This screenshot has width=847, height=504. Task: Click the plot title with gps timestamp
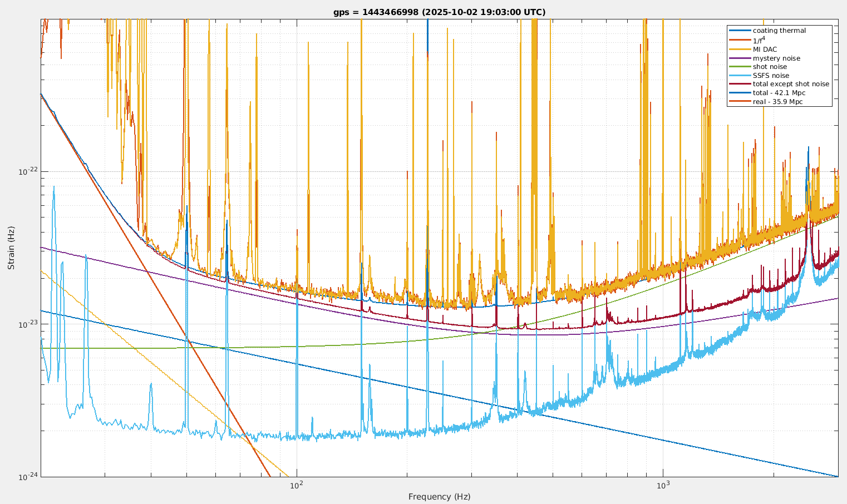[x=439, y=12]
